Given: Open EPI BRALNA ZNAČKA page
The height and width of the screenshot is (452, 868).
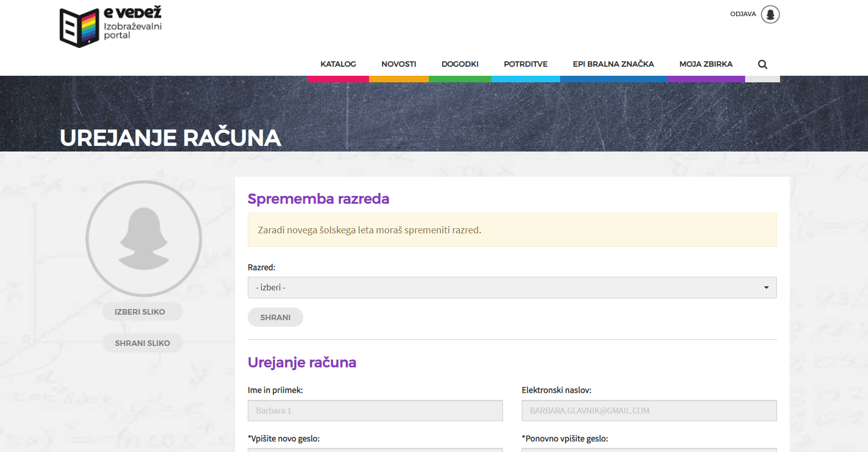Looking at the screenshot, I should point(613,64).
